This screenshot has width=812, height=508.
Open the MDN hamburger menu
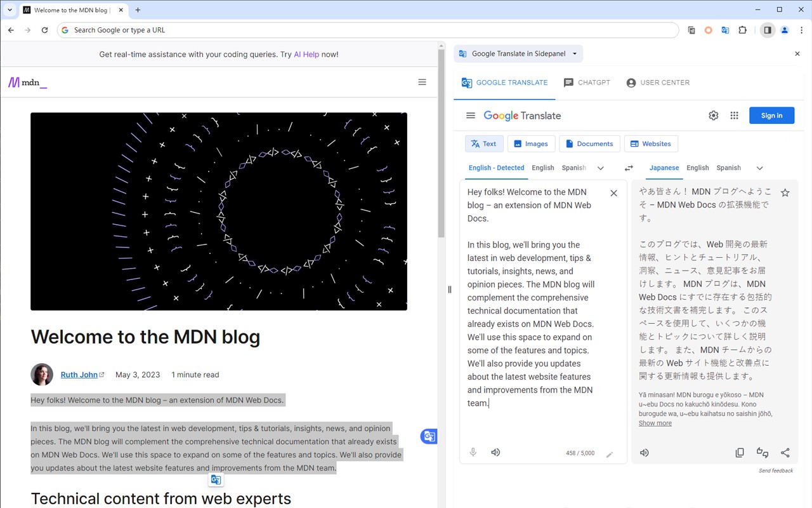(422, 82)
